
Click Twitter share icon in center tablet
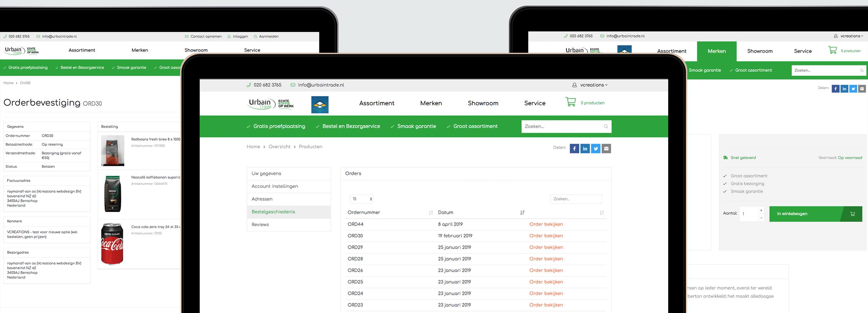[x=596, y=149]
